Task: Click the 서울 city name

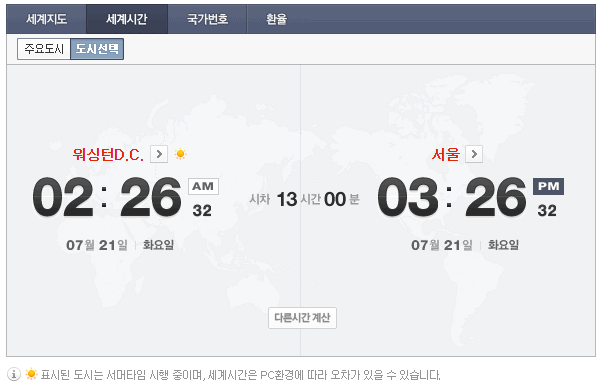Action: tap(446, 154)
